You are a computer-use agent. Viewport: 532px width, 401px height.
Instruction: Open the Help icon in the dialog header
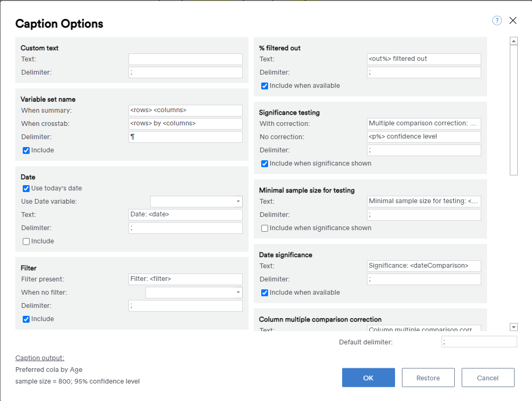[x=497, y=20]
